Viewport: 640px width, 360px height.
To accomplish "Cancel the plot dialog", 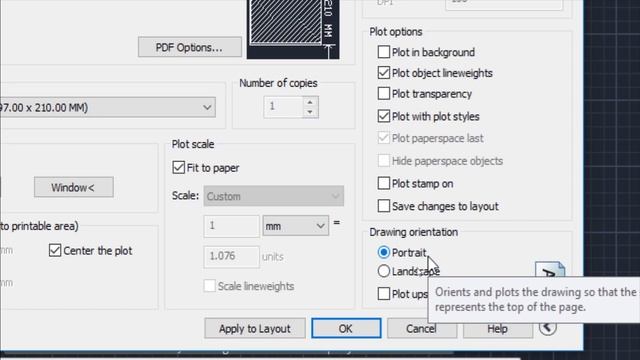I will point(422,329).
